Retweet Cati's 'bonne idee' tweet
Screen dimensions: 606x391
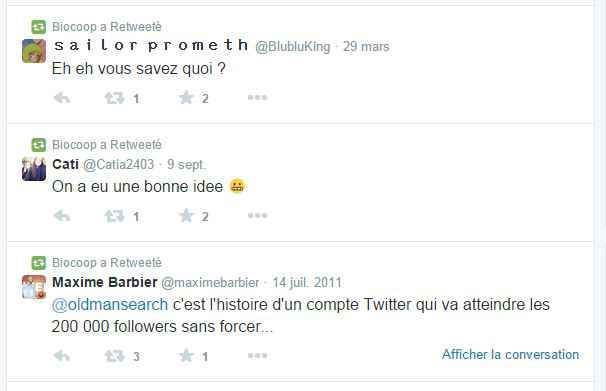click(114, 216)
